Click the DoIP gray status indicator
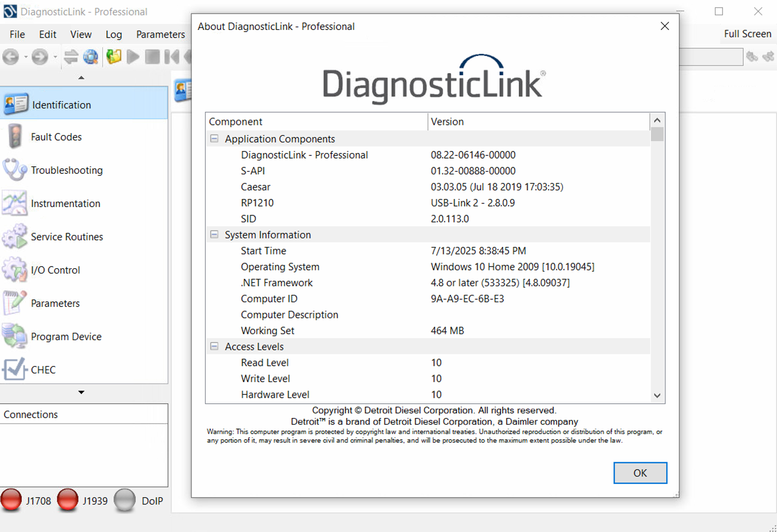 coord(124,500)
